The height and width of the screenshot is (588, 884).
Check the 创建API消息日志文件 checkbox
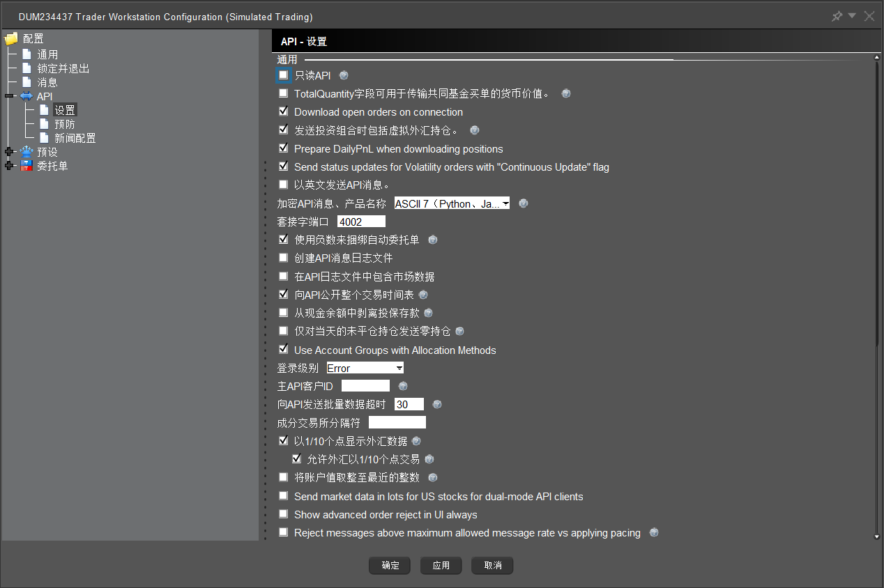283,258
